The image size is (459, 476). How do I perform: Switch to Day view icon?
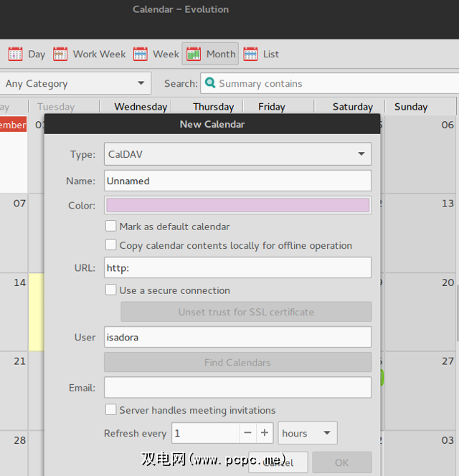(x=16, y=54)
